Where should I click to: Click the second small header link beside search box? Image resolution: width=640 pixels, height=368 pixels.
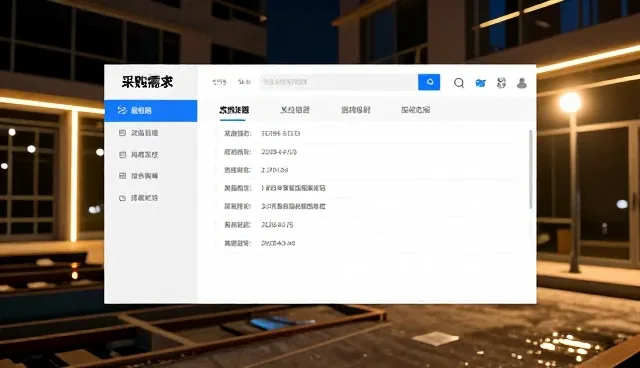244,82
